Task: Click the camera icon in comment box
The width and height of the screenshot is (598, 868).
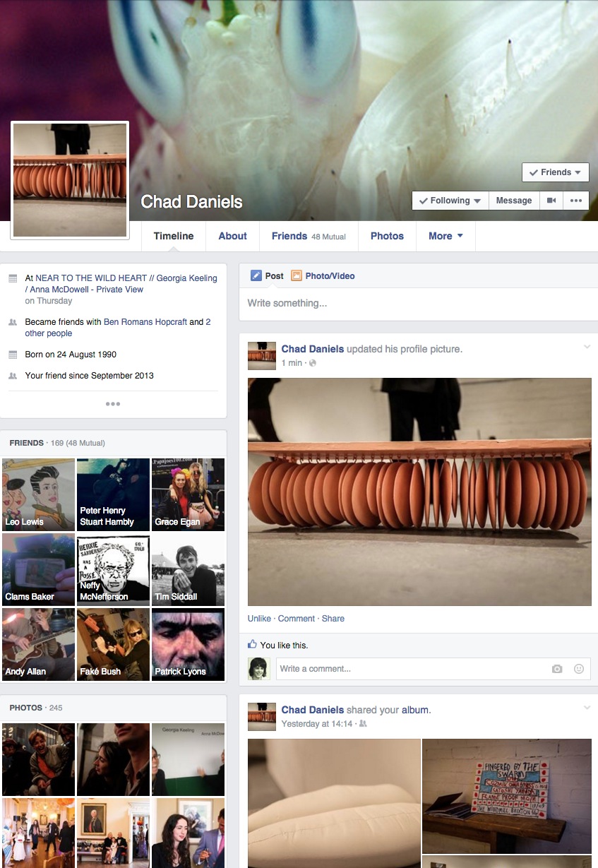Action: 557,669
